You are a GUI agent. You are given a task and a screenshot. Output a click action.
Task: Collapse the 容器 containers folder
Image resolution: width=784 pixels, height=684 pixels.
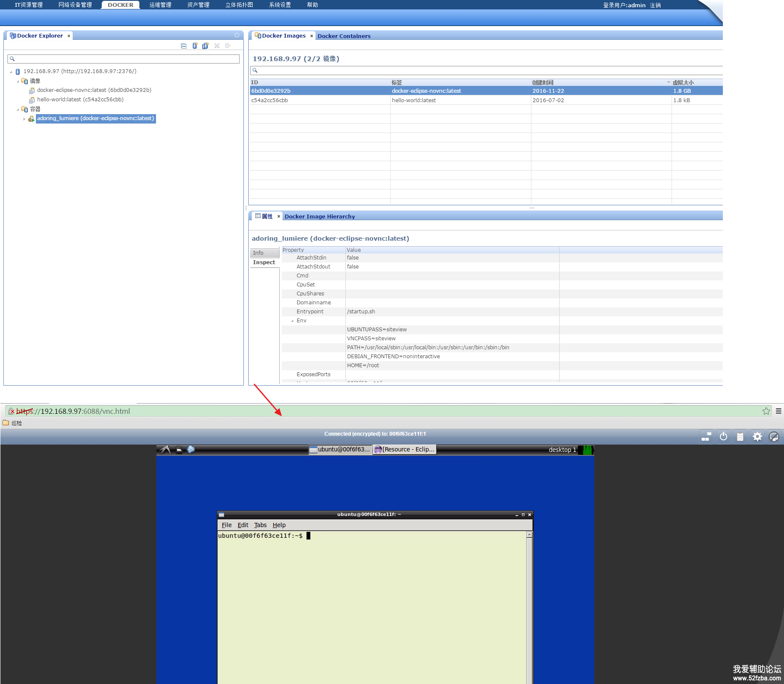(x=18, y=109)
